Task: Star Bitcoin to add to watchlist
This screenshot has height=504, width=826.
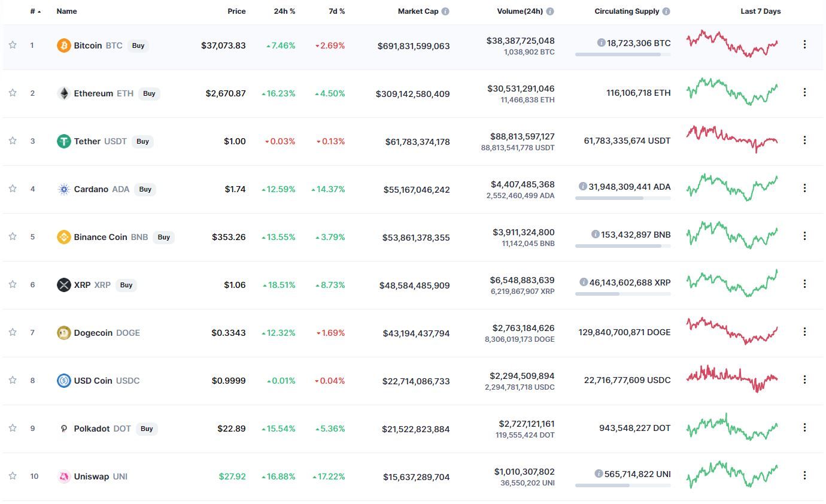Action: [x=13, y=45]
